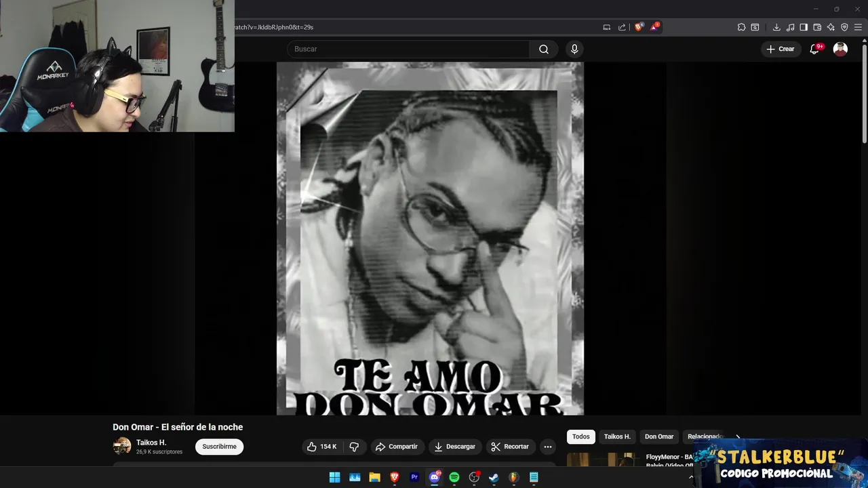Focus the Buscar search field

(x=408, y=49)
